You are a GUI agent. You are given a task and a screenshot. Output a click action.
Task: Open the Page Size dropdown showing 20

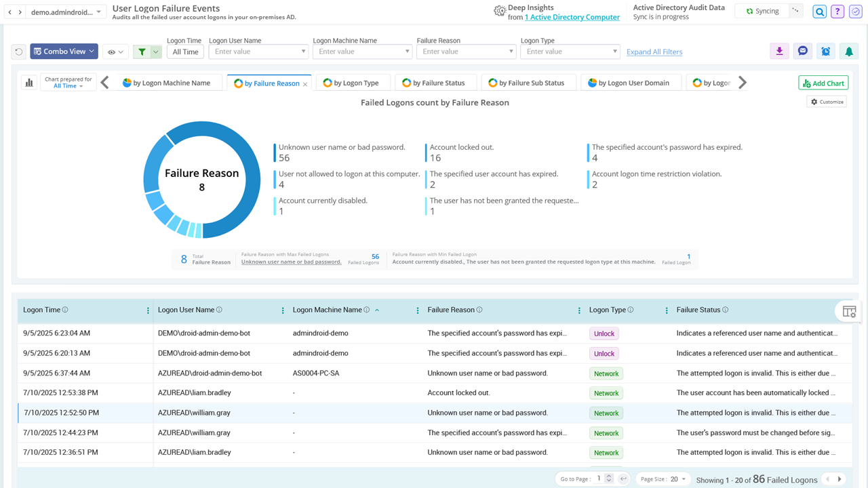tap(663, 478)
